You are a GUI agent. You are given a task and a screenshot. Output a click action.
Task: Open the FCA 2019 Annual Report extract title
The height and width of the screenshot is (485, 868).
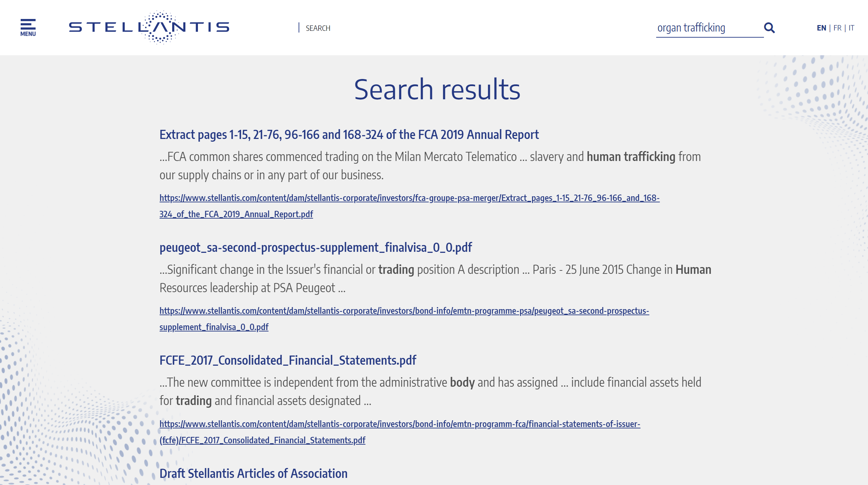pos(349,135)
